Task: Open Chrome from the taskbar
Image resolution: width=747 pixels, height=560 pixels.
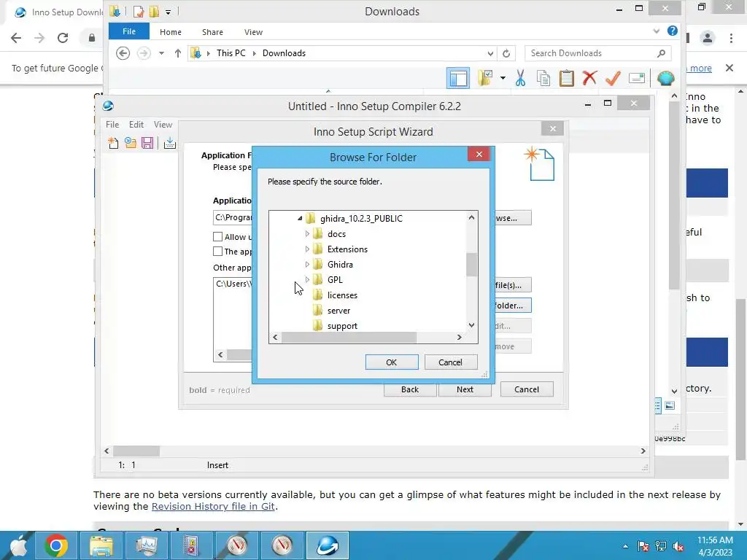Action: pyautogui.click(x=56, y=545)
